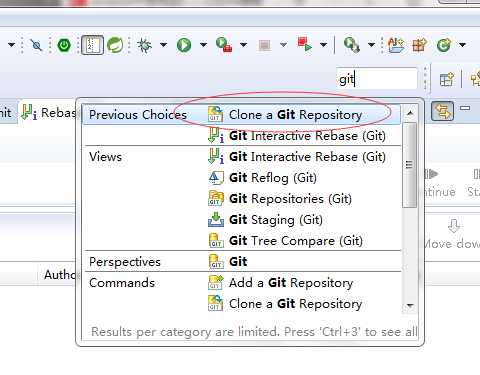Switch to the Git perspective

pyautogui.click(x=242, y=262)
